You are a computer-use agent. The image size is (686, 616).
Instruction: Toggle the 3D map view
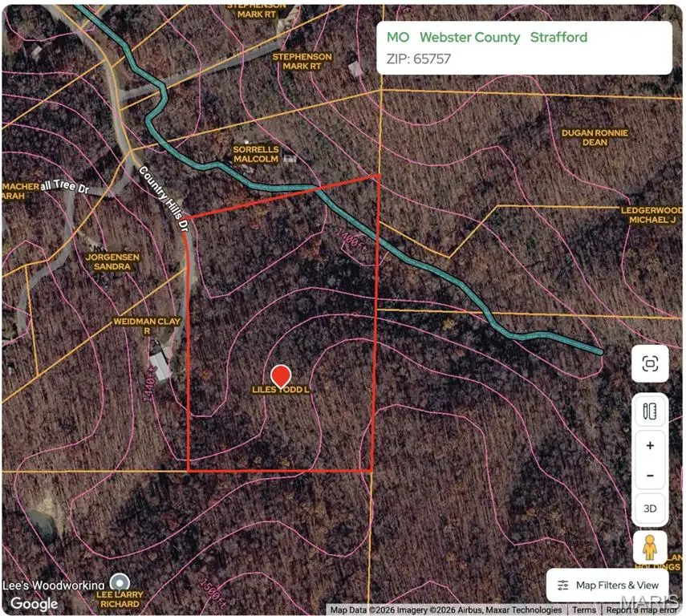pos(650,509)
